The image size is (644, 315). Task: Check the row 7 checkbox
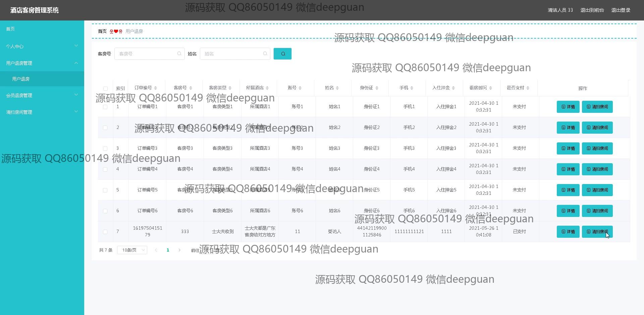click(x=105, y=232)
